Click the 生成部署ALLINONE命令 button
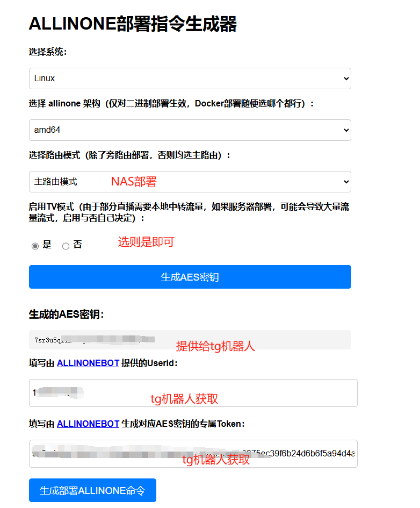 click(92, 490)
